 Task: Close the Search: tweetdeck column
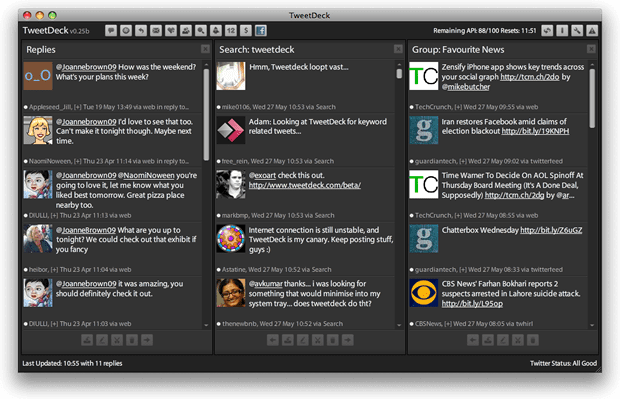tap(398, 49)
